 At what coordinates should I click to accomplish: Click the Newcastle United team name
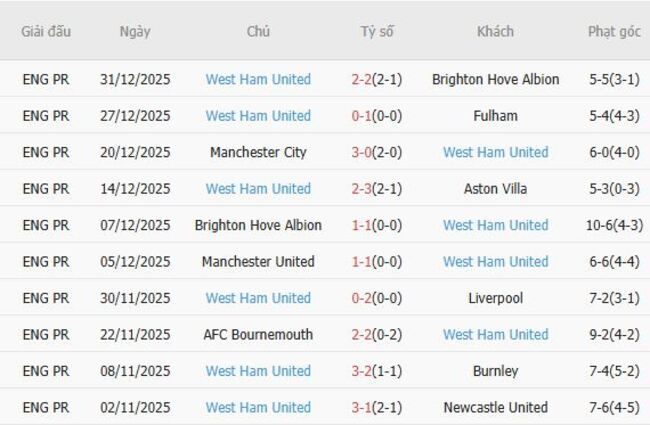click(x=495, y=408)
